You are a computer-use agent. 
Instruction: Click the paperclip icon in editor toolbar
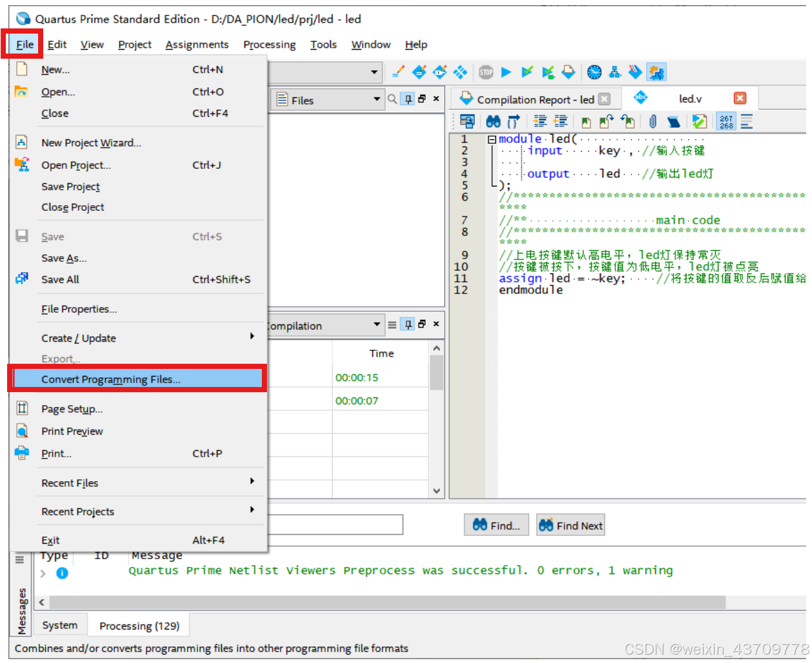point(653,121)
